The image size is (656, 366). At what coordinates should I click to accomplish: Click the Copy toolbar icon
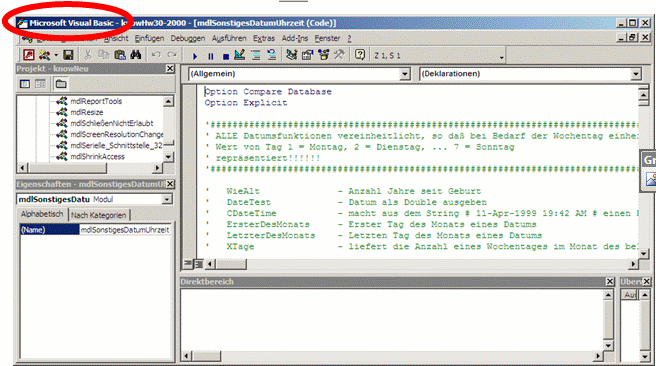(x=103, y=55)
